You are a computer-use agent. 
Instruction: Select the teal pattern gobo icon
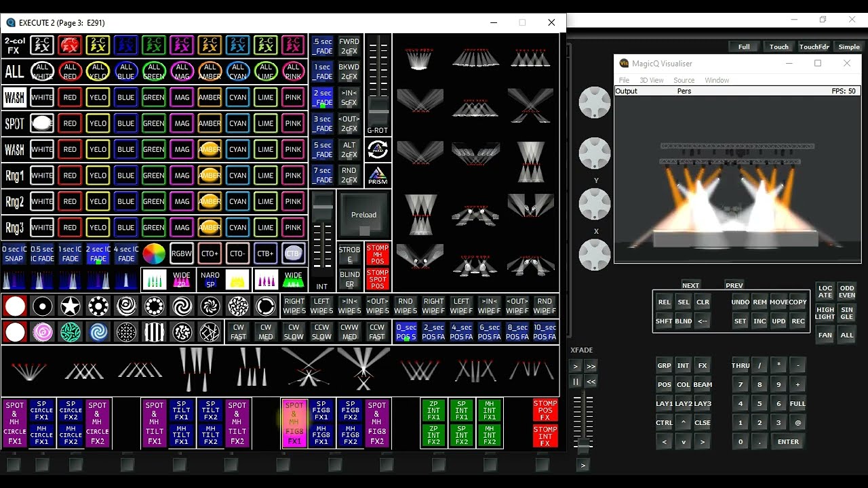(x=71, y=332)
